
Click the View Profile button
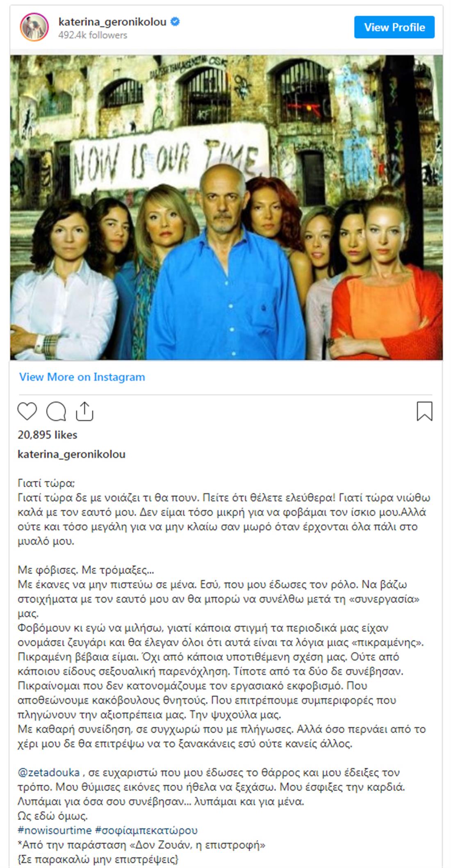point(394,27)
